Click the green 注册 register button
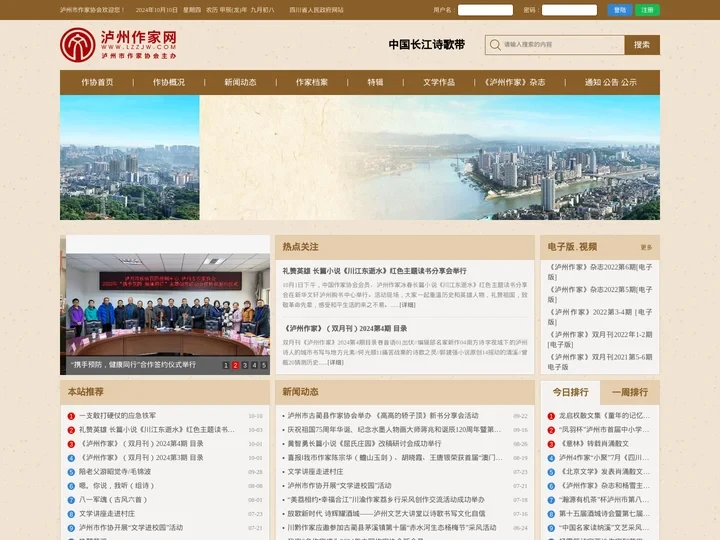Viewport: 720px width, 540px height. click(647, 10)
